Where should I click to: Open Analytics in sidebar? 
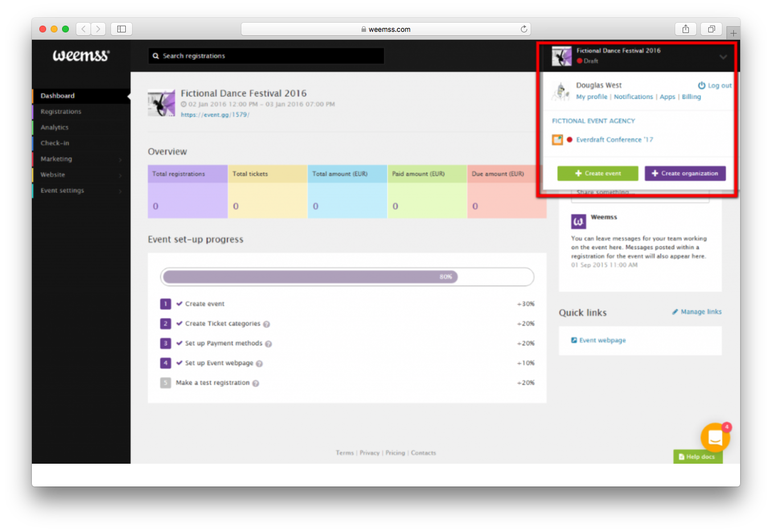pyautogui.click(x=81, y=127)
